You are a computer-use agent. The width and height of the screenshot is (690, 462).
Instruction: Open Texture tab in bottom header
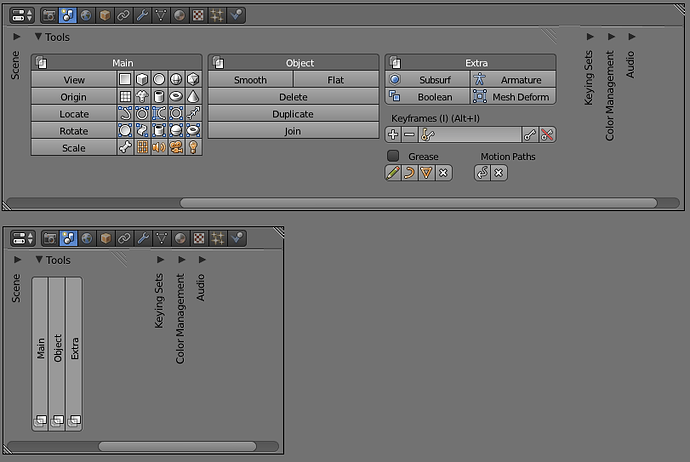click(x=199, y=238)
